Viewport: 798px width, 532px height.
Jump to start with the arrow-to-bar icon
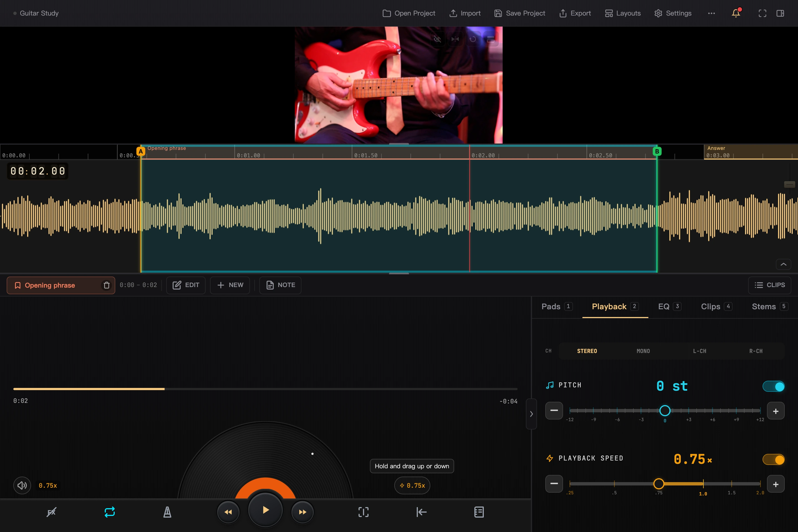coord(421,512)
